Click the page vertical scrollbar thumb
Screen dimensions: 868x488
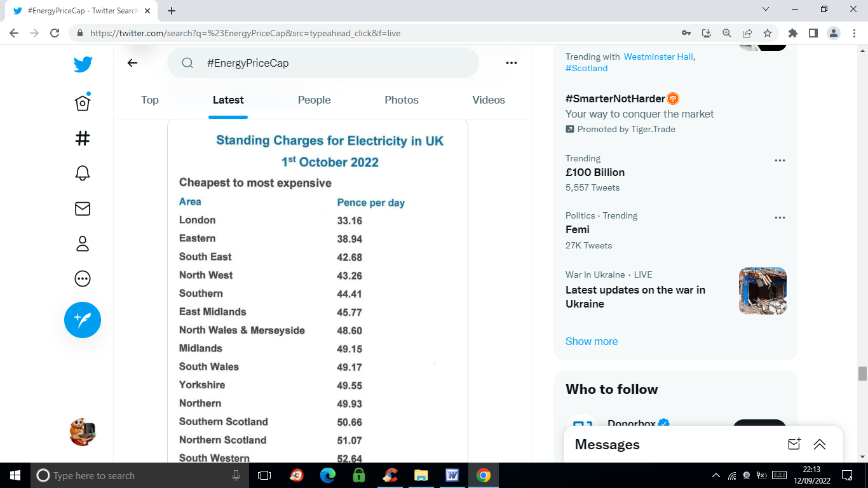[x=862, y=374]
